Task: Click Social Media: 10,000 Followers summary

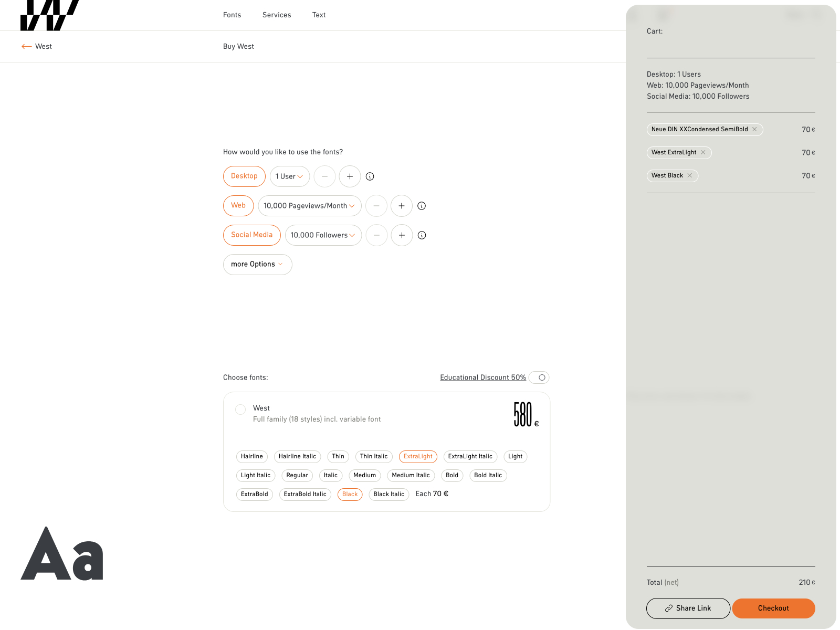Action: click(698, 97)
